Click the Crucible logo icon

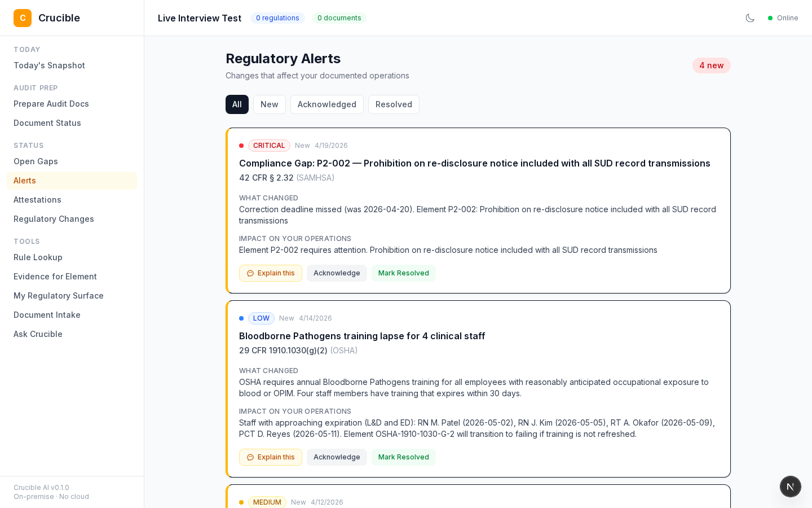pos(23,18)
